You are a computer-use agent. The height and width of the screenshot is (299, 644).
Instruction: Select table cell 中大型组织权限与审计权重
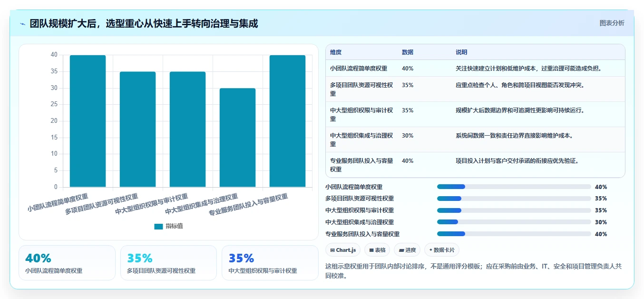[x=361, y=115]
